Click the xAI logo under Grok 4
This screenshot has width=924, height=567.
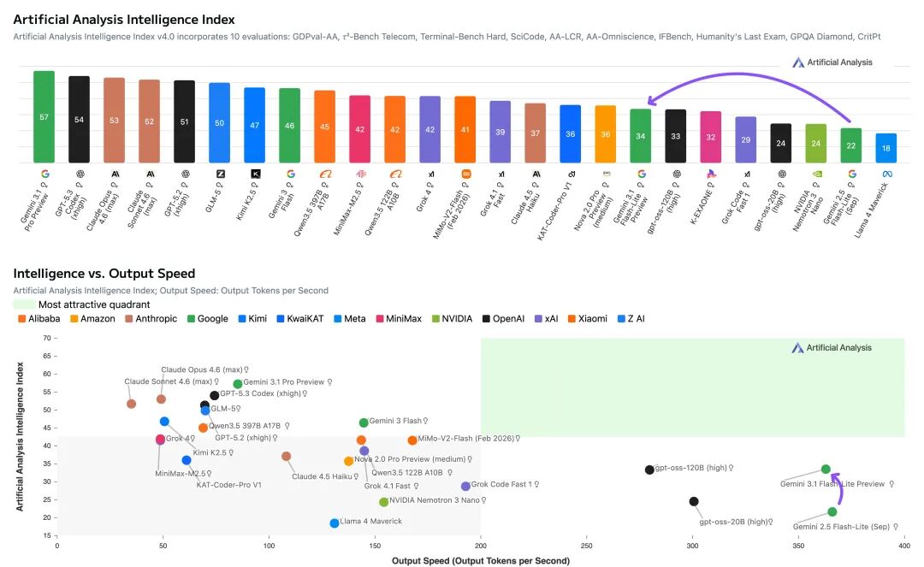click(430, 174)
